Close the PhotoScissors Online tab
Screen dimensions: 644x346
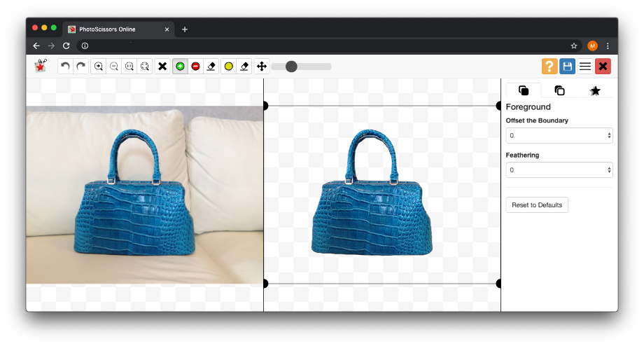167,29
